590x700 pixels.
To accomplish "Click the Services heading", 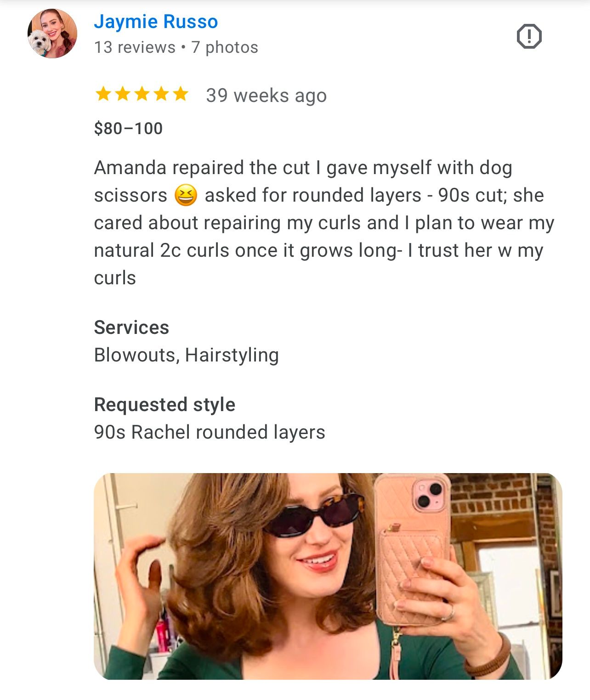I will (x=131, y=327).
